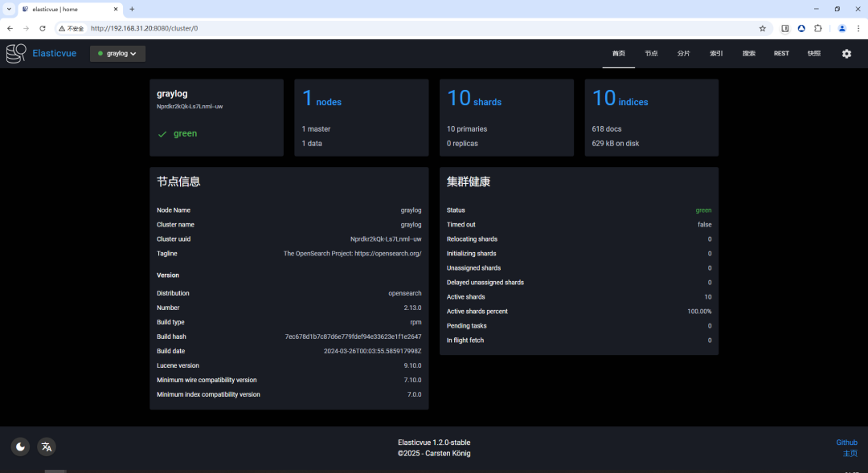Screen dimensions: 868x473
Task: Open the REST tab
Action: tap(781, 54)
